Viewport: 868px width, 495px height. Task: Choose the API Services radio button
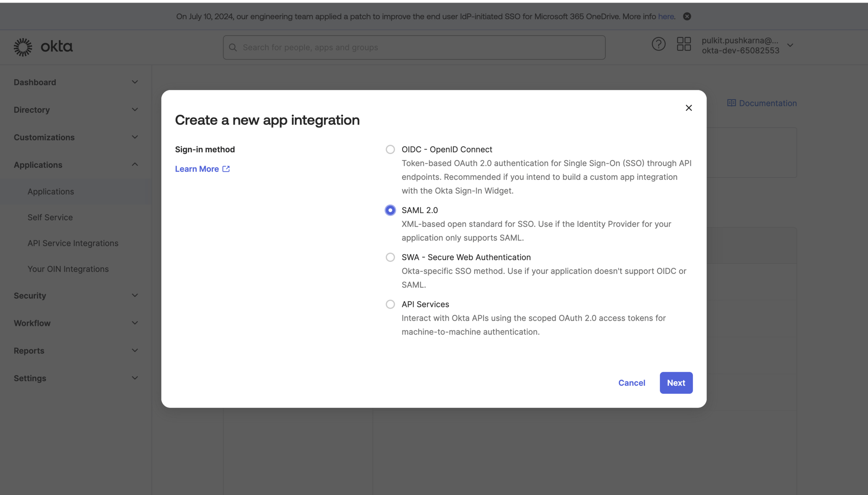pyautogui.click(x=390, y=304)
